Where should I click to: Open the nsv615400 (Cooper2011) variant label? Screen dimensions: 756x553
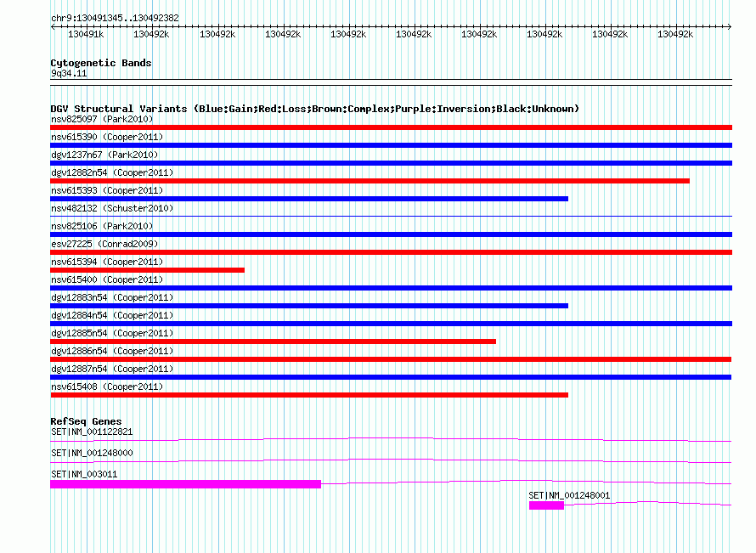pyautogui.click(x=107, y=279)
